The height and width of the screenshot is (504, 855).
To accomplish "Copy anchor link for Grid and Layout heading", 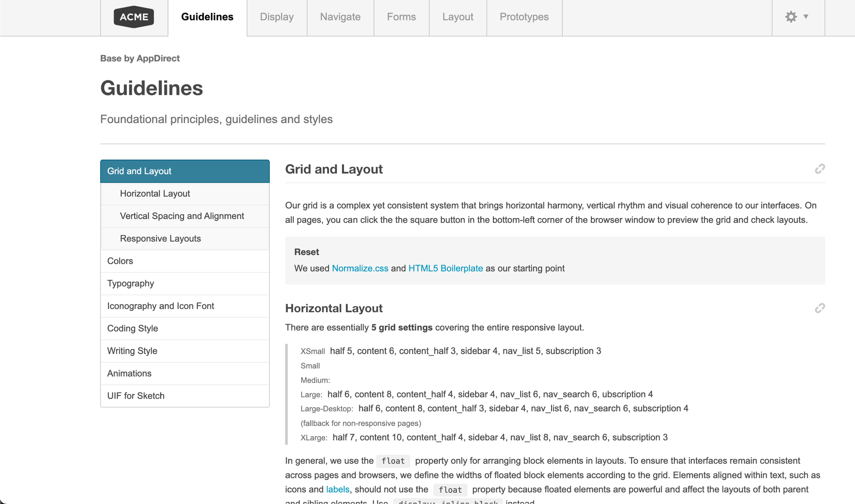I will (819, 169).
